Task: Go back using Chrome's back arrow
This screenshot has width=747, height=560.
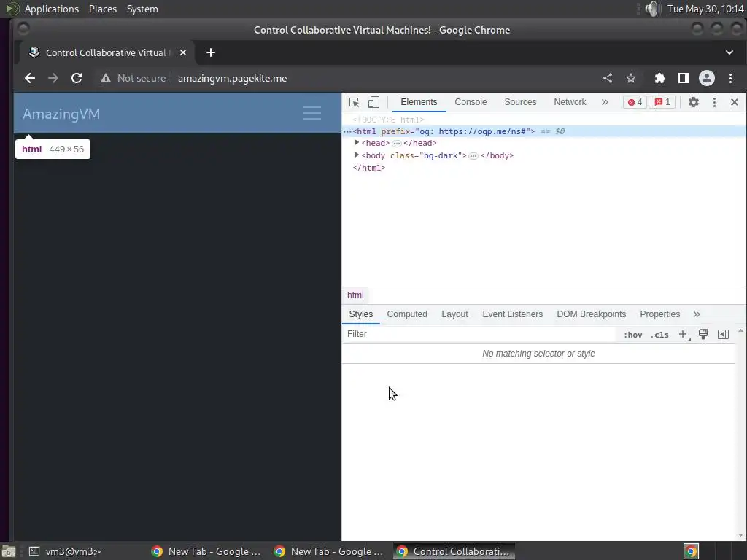Action: [x=30, y=78]
